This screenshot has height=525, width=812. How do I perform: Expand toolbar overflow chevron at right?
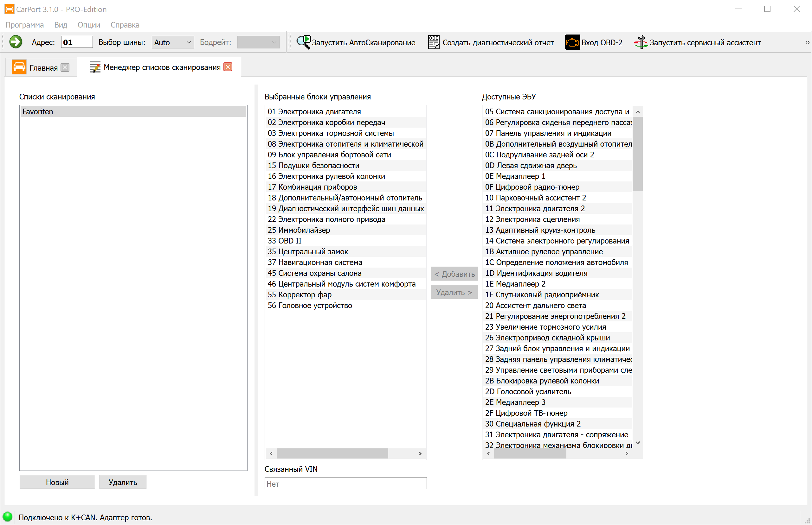[807, 42]
